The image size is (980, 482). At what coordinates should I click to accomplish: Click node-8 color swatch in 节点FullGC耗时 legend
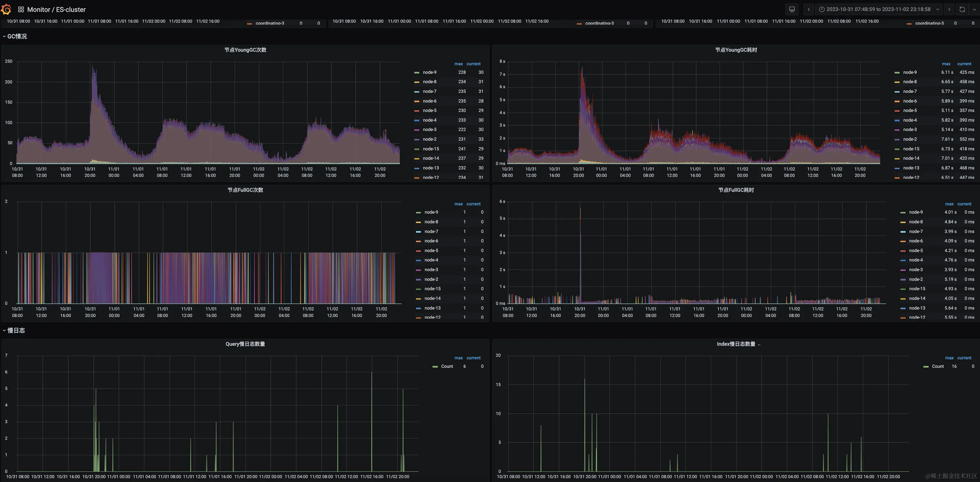pyautogui.click(x=903, y=222)
